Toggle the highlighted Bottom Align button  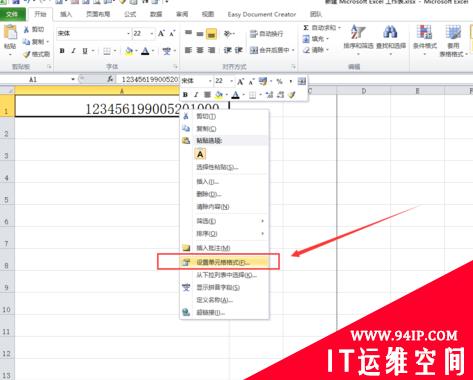[211, 34]
